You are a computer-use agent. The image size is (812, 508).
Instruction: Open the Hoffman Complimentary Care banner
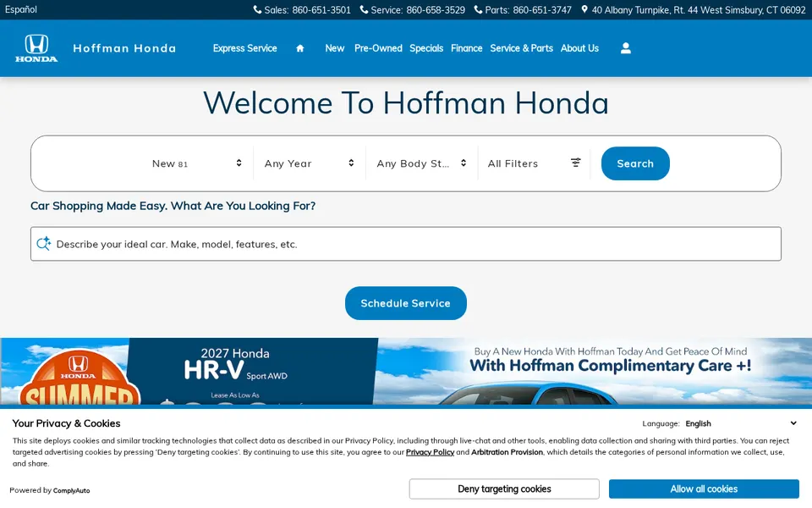coord(595,371)
